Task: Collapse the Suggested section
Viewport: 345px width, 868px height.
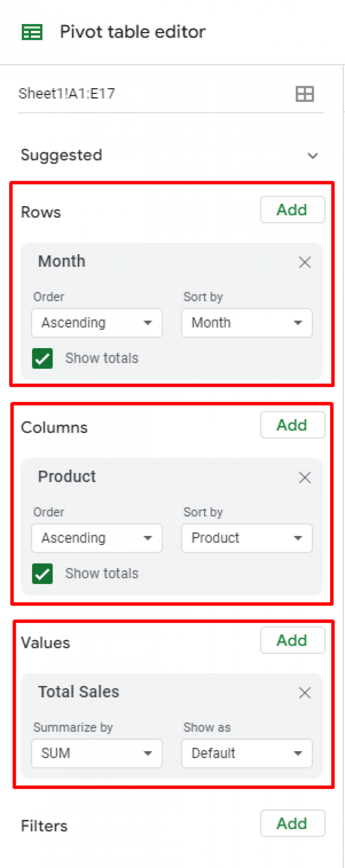Action: click(313, 155)
